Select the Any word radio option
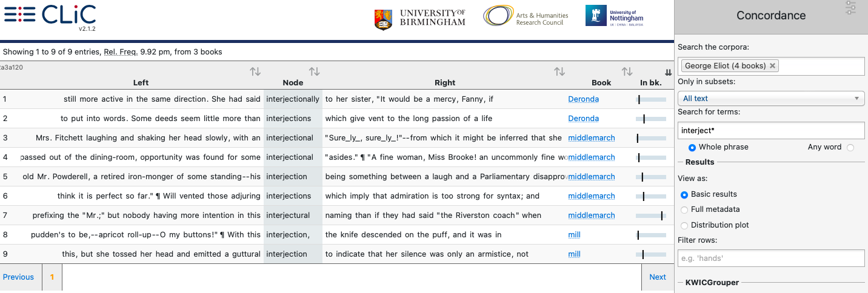The height and width of the screenshot is (293, 868). point(850,147)
